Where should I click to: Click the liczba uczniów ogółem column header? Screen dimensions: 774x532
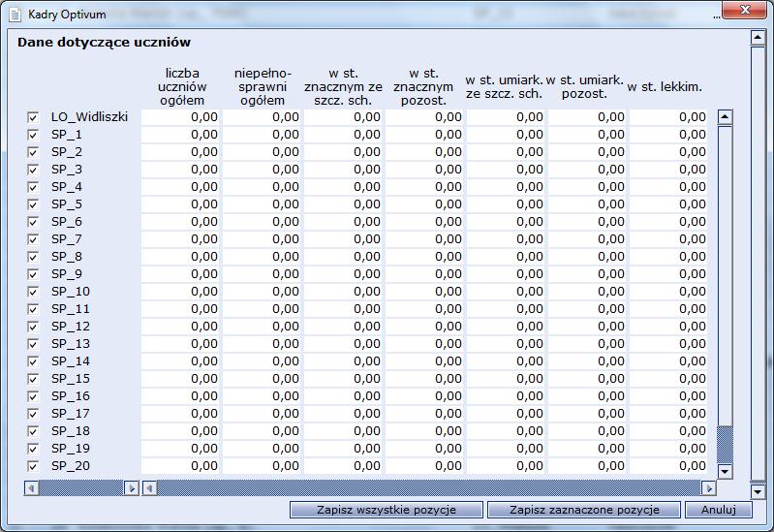pyautogui.click(x=182, y=87)
